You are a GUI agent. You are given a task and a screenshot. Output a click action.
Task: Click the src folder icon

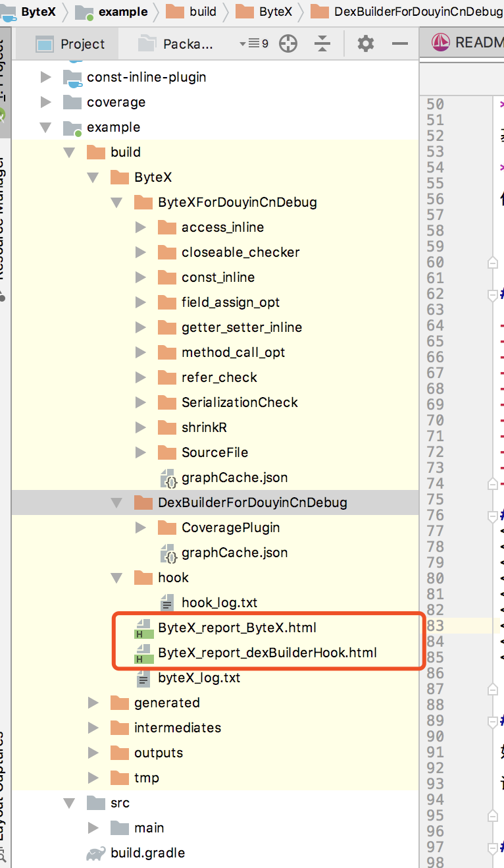click(96, 803)
